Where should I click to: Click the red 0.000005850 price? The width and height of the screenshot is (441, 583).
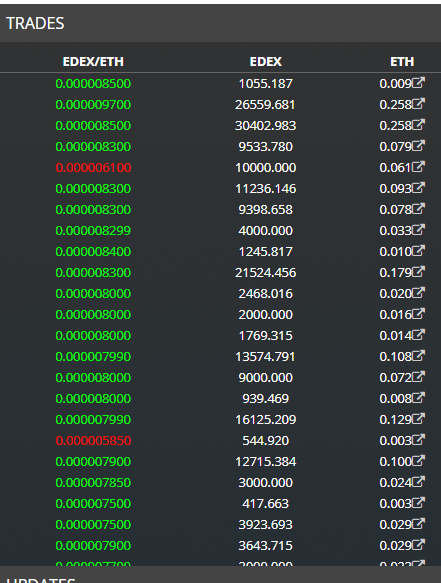point(93,441)
